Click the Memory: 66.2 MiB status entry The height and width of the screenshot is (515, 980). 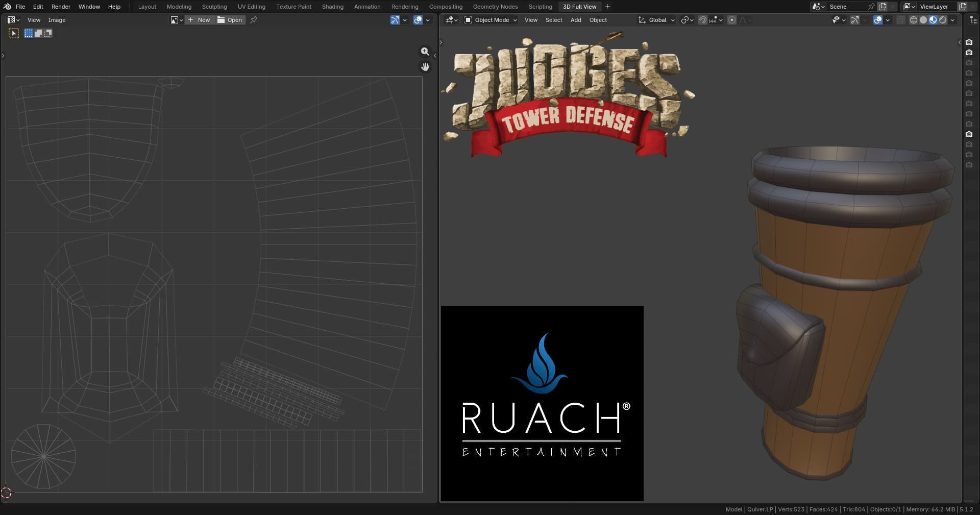point(930,509)
